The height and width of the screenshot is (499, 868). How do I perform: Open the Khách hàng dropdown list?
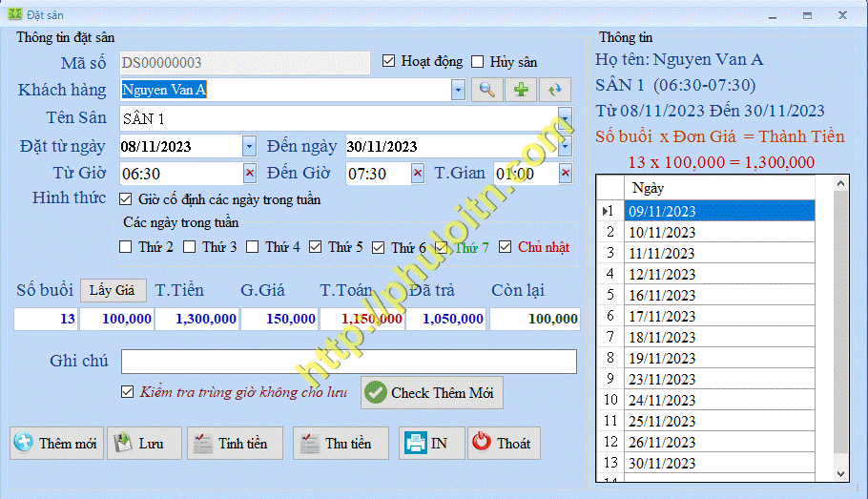point(458,90)
